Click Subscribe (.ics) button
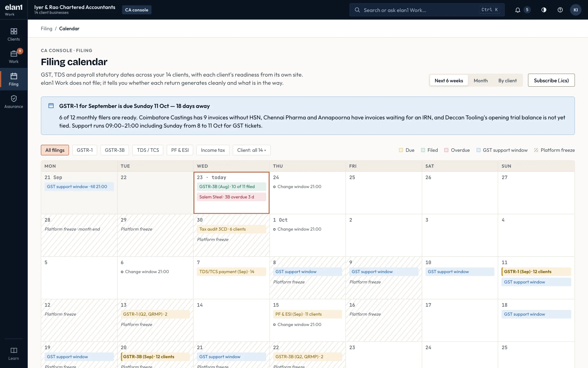588x368 pixels. (x=551, y=80)
